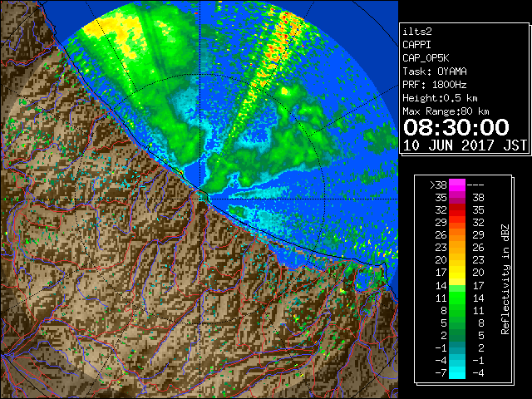Pick the yellow 17–20 dBZ swatch
Image resolution: width=532 pixels, height=399 pixels.
coord(457,273)
